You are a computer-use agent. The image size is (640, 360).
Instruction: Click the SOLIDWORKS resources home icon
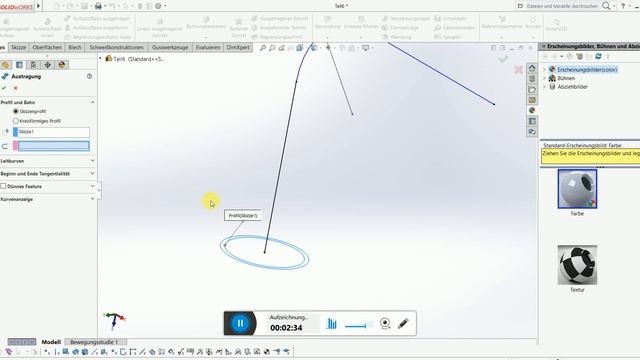pos(532,68)
